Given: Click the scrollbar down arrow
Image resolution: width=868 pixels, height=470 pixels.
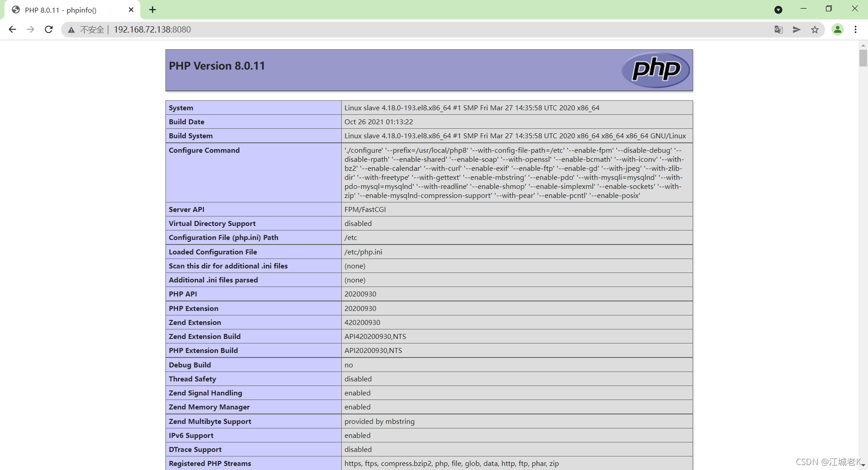Looking at the screenshot, I should point(863,465).
